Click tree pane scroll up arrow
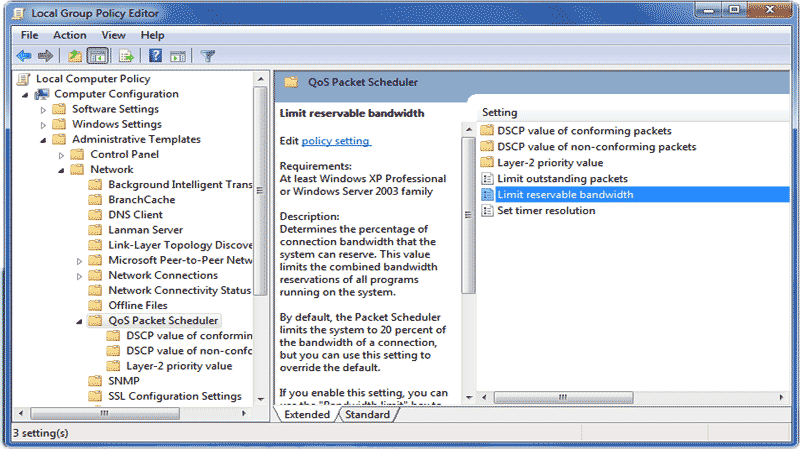800x450 pixels. point(261,79)
